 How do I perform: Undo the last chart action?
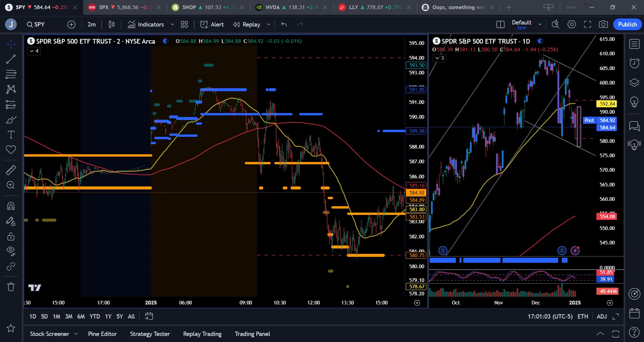(x=284, y=24)
